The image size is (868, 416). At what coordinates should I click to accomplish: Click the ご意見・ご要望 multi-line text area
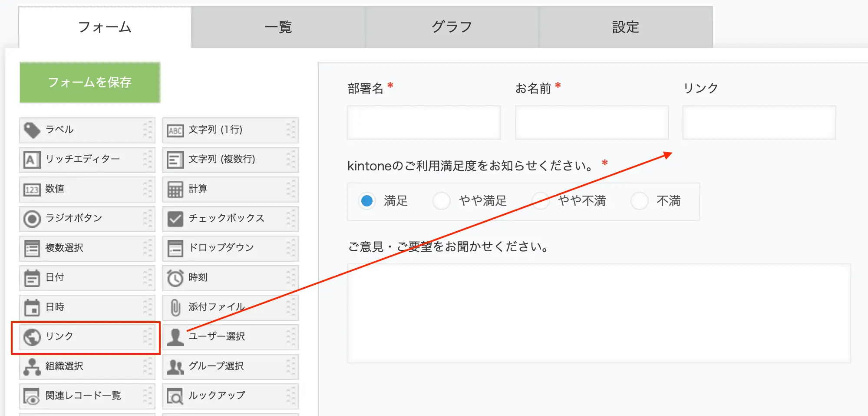pos(598,313)
